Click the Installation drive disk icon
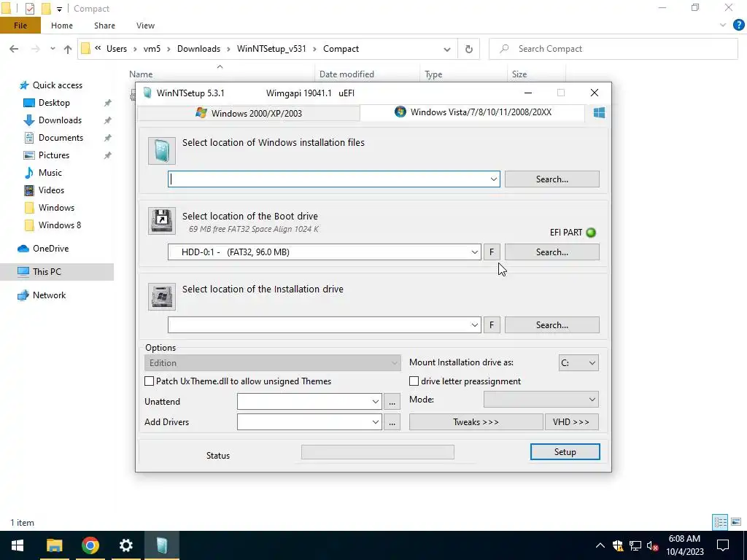This screenshot has height=560, width=747. 162,297
